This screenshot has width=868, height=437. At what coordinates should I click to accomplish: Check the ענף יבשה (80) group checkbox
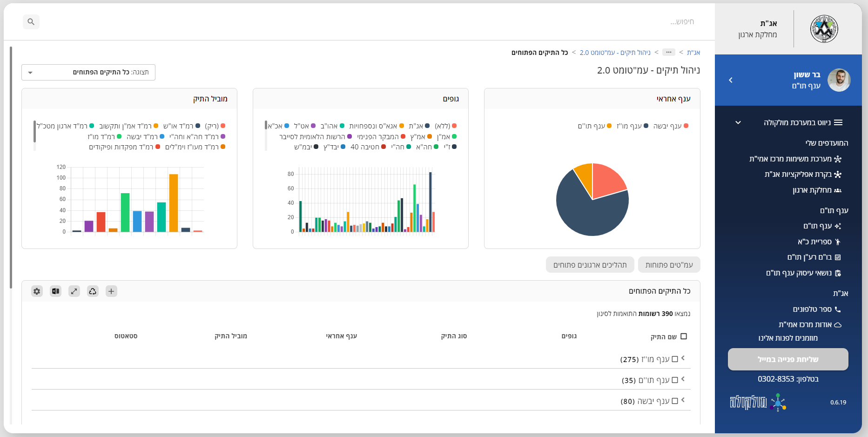pos(675,401)
